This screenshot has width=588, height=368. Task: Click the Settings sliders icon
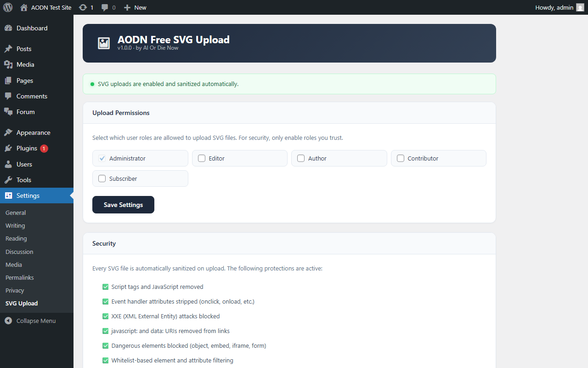(8, 195)
